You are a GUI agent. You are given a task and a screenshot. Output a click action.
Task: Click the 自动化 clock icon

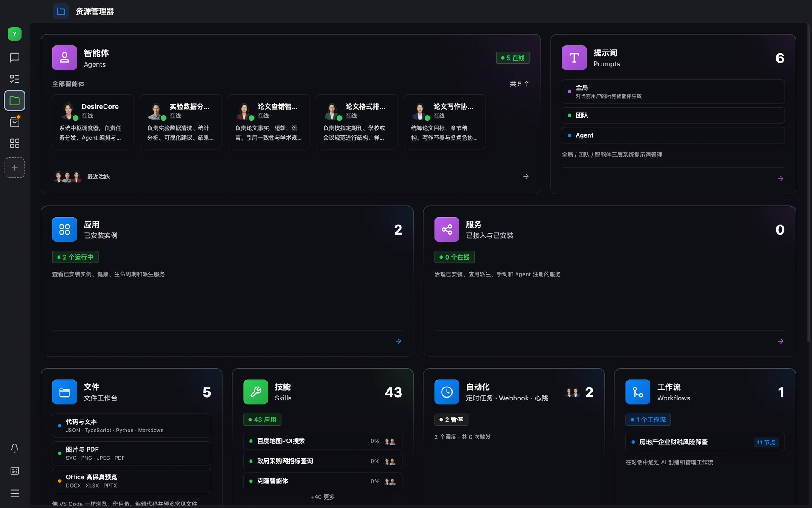click(x=447, y=392)
